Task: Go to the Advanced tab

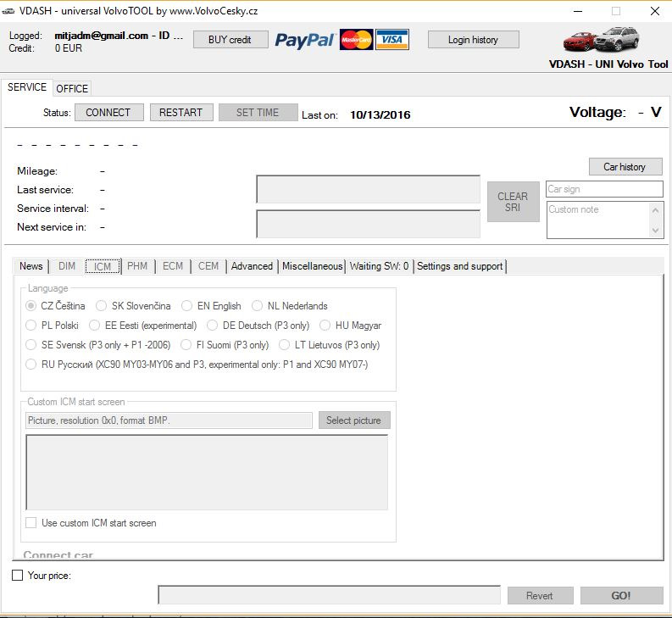Action: pos(252,266)
